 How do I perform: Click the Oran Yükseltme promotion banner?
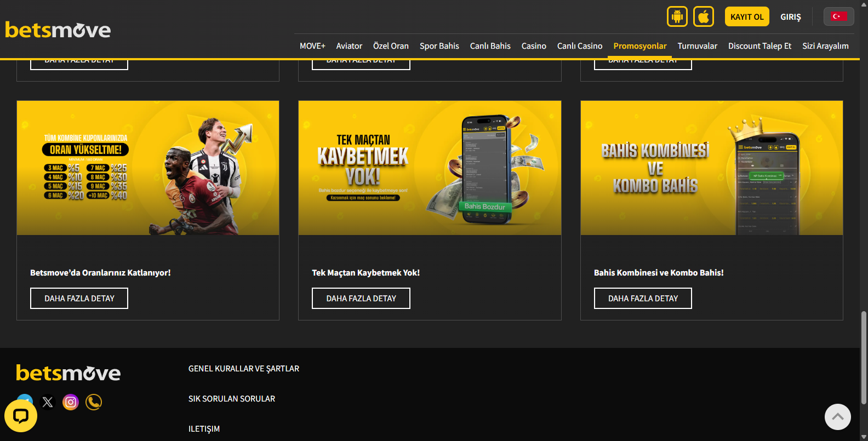point(148,168)
